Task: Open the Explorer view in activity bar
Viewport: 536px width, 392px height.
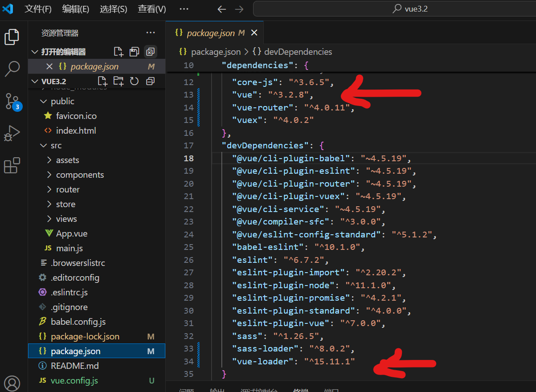Action: pyautogui.click(x=12, y=37)
